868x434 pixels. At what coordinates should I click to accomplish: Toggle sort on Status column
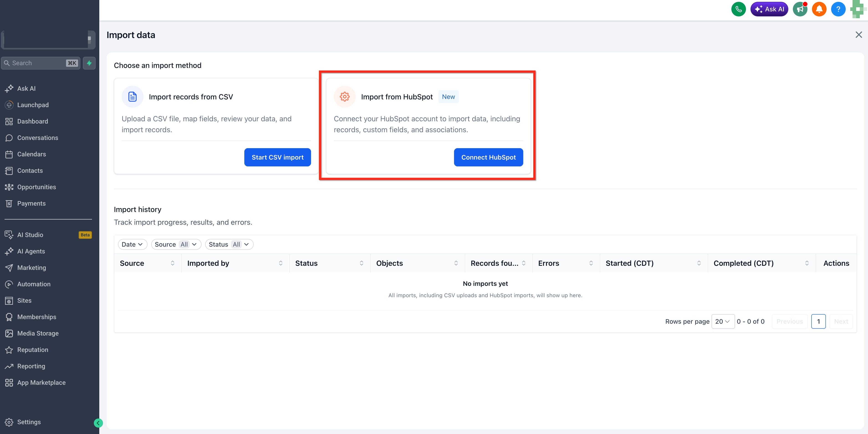coord(361,263)
